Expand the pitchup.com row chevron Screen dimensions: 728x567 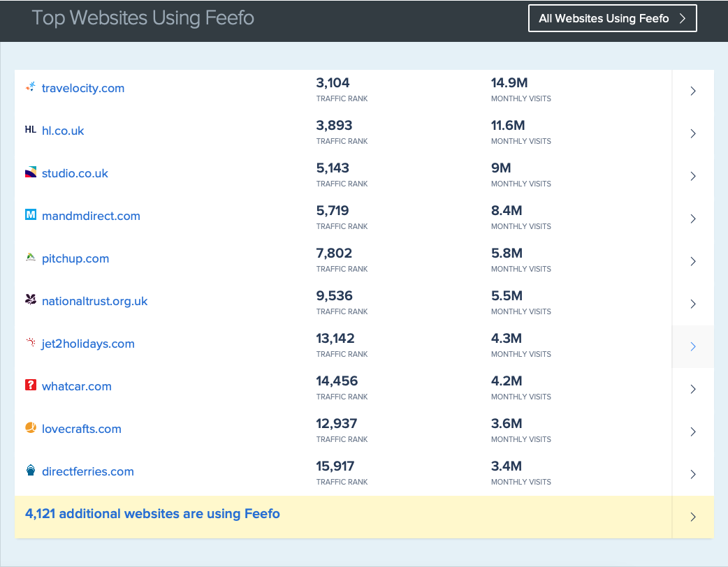click(x=692, y=262)
